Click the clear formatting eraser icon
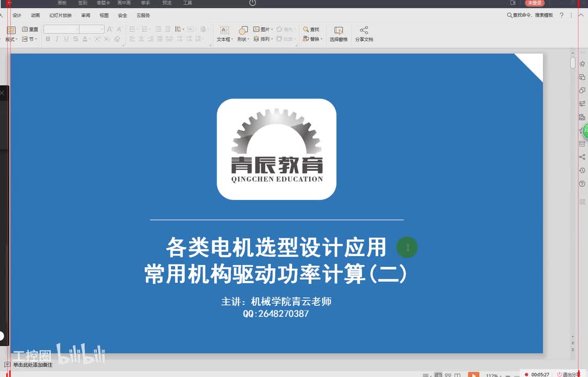 click(117, 39)
